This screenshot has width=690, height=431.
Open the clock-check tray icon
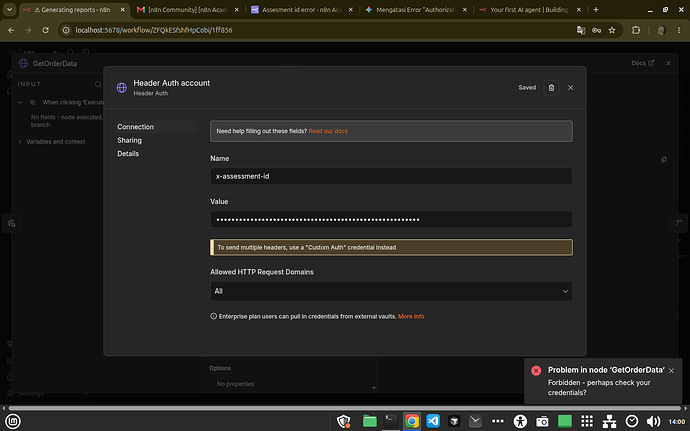click(x=632, y=421)
